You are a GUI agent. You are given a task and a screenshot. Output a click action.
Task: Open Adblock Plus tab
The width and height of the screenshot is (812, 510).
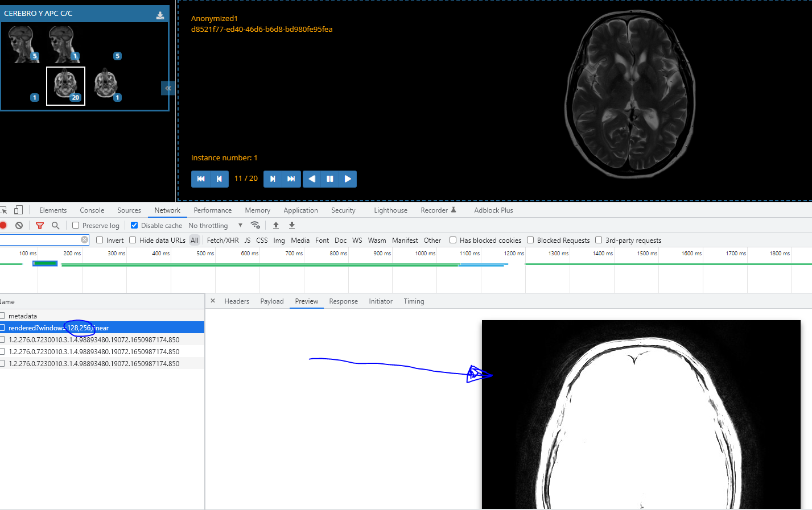(493, 210)
